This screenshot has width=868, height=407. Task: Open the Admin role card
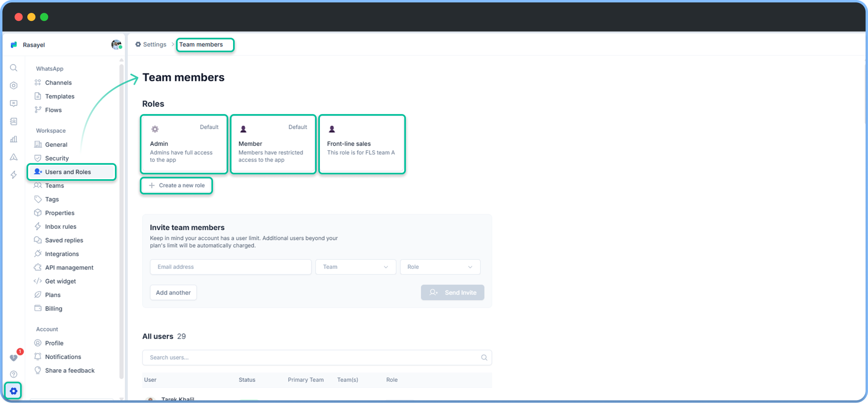(184, 144)
